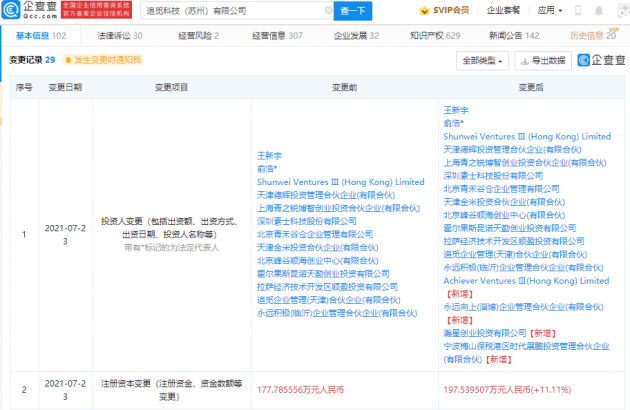Open 拉萨经济技术开发区顺盈投资 in 变更后 column
The height and width of the screenshot is (410, 630).
point(514,241)
